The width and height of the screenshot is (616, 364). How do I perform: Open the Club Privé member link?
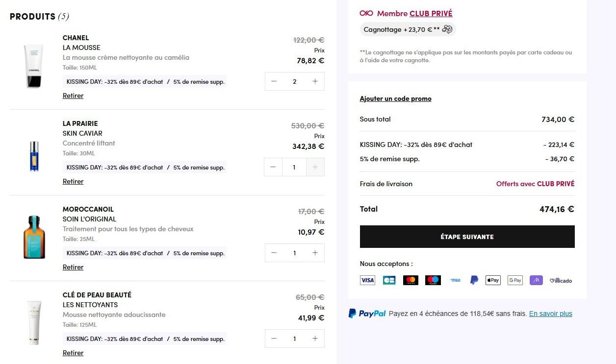pos(431,13)
